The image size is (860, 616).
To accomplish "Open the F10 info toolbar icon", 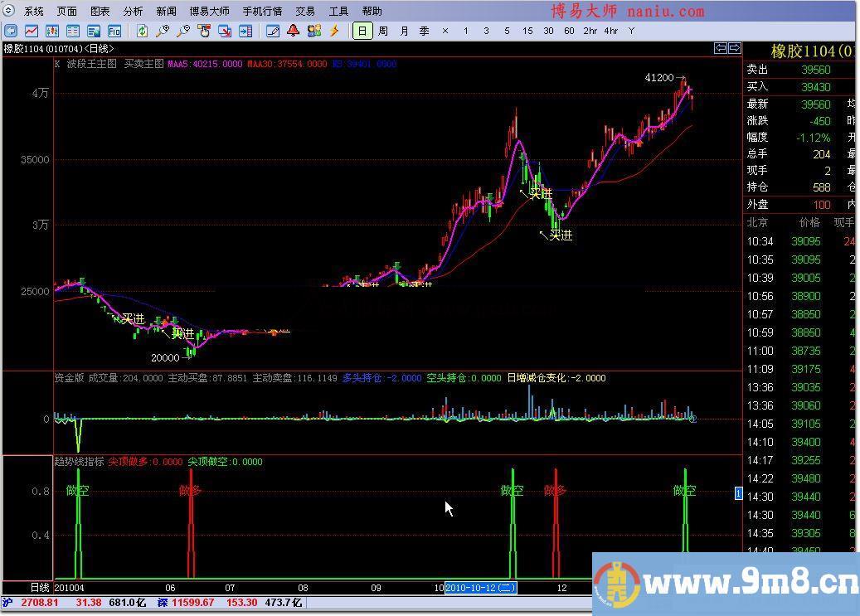I will (114, 31).
